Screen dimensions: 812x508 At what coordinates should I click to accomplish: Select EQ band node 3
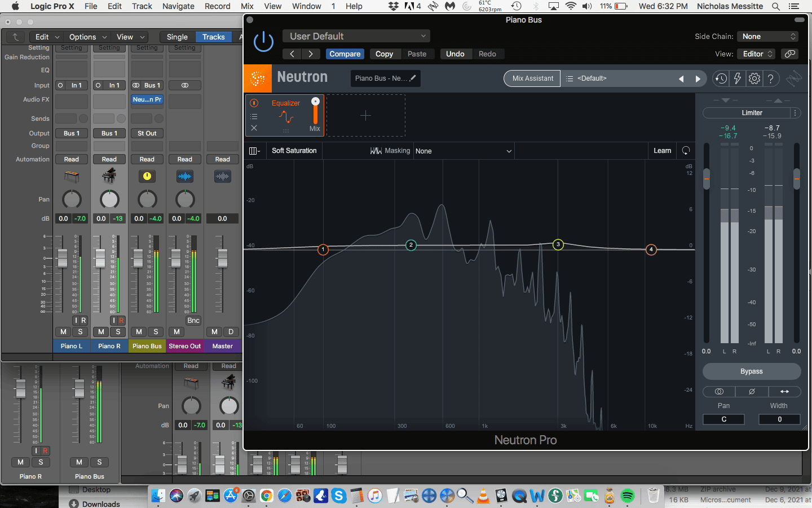(558, 244)
